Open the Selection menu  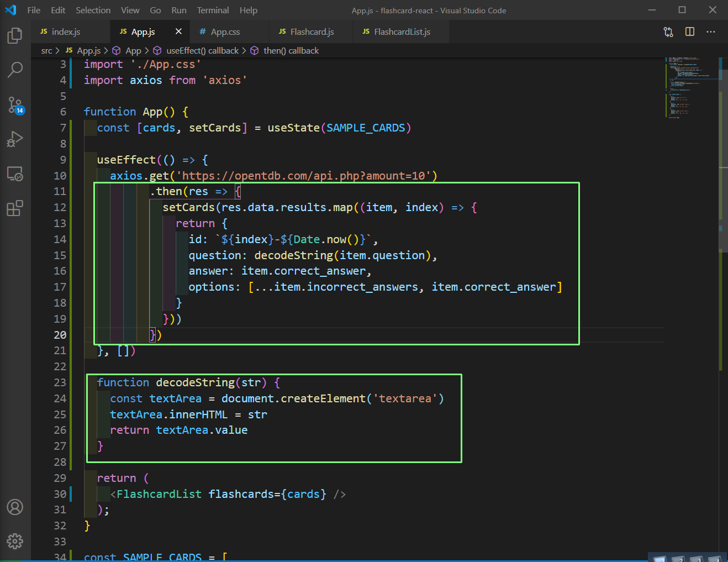[x=93, y=10]
